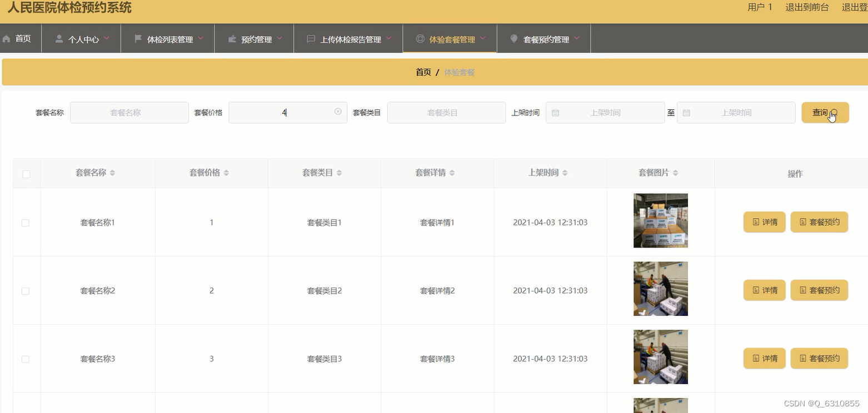
Task: Click the 套餐详情2 cell
Action: pyautogui.click(x=437, y=291)
